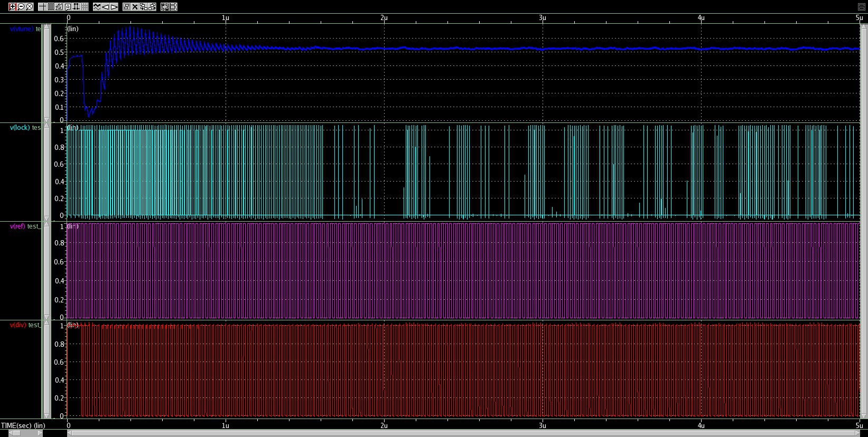Select the zoom full-fit magnifier icon

click(30, 7)
